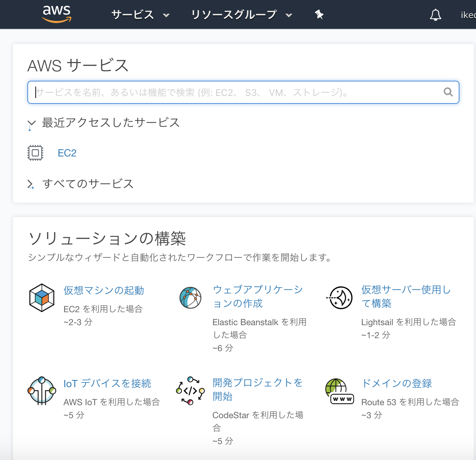Click the Route 53 www globe icon
Image resolution: width=476 pixels, height=460 pixels.
click(339, 392)
